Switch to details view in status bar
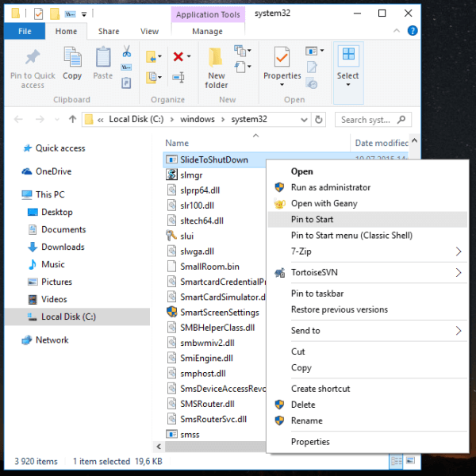This screenshot has width=476, height=476. pyautogui.click(x=397, y=461)
